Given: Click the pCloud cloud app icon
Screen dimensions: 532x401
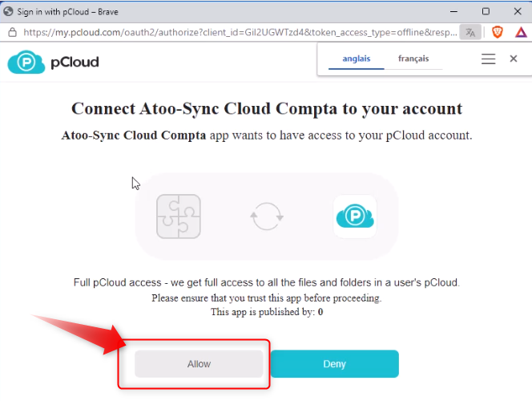Looking at the screenshot, I should coord(355,217).
